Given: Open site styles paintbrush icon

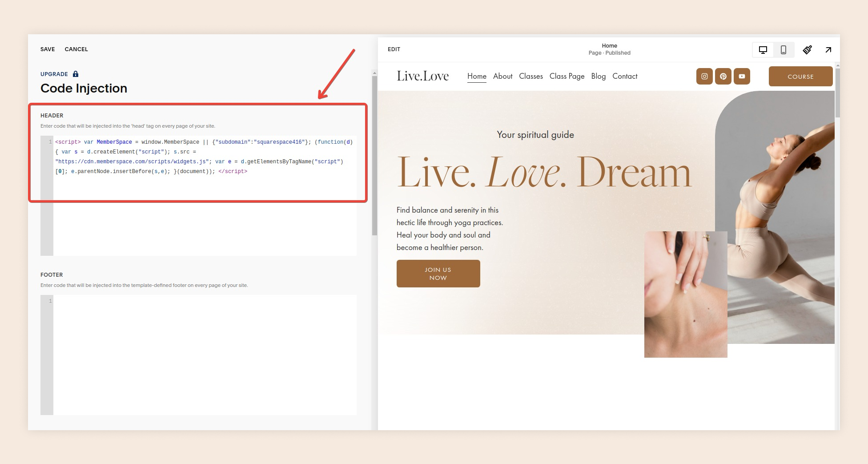Looking at the screenshot, I should (x=807, y=50).
